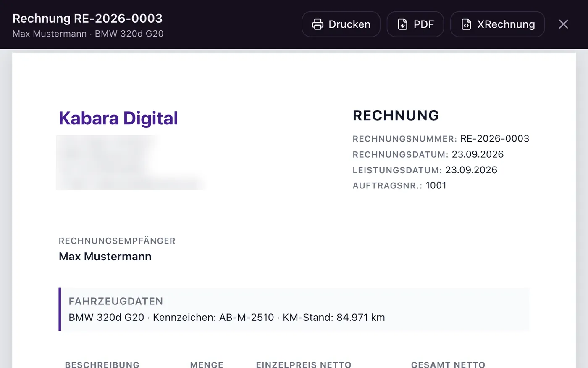
Task: Select the BMW 320d G20 vehicle details line
Action: 227,318
